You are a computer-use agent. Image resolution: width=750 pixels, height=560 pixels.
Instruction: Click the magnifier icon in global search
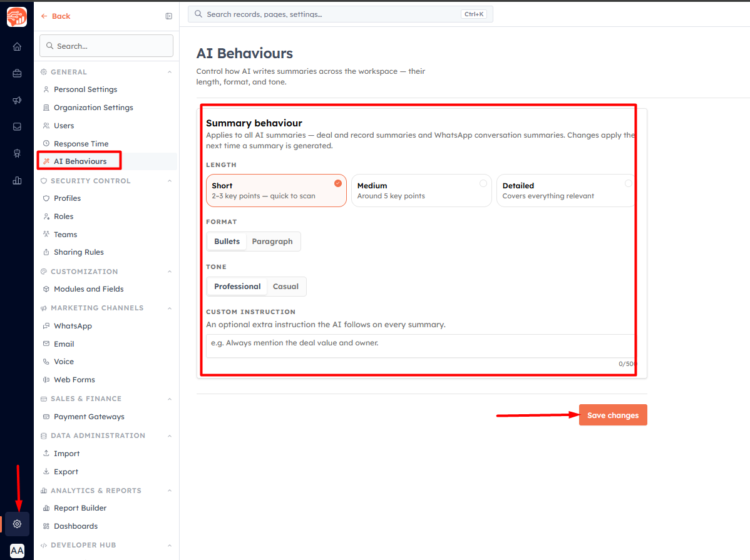coord(198,14)
